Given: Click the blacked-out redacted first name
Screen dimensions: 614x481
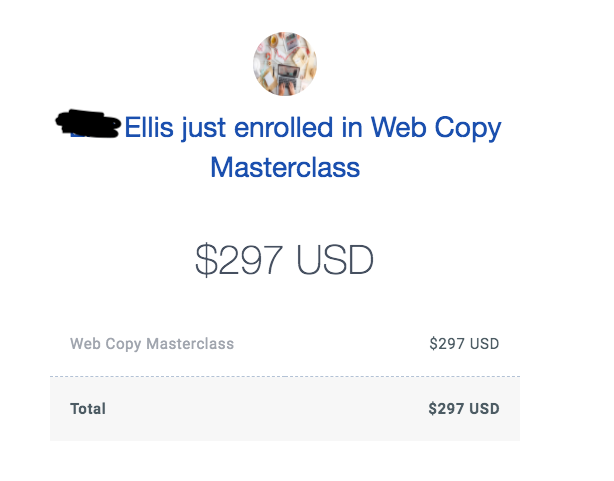Looking at the screenshot, I should coord(88,124).
